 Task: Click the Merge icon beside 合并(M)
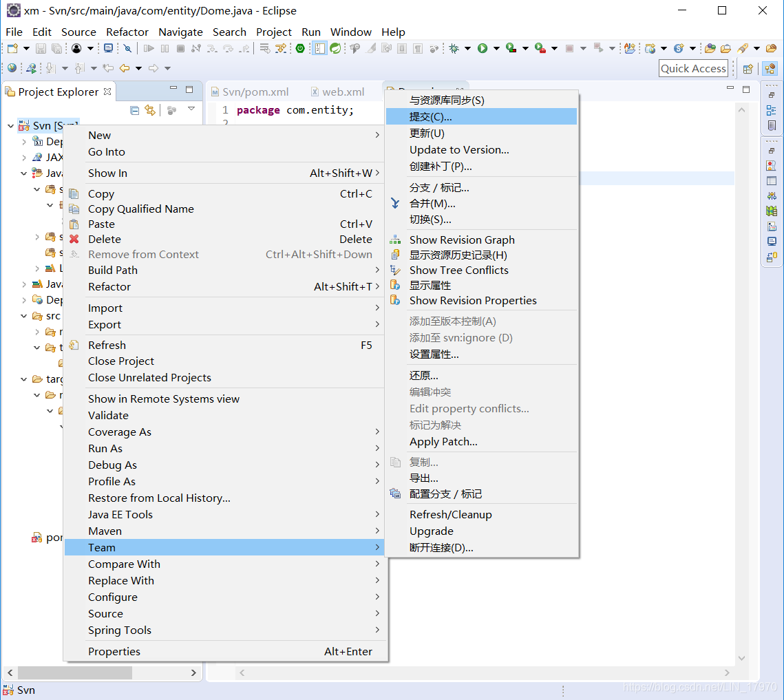(x=395, y=204)
